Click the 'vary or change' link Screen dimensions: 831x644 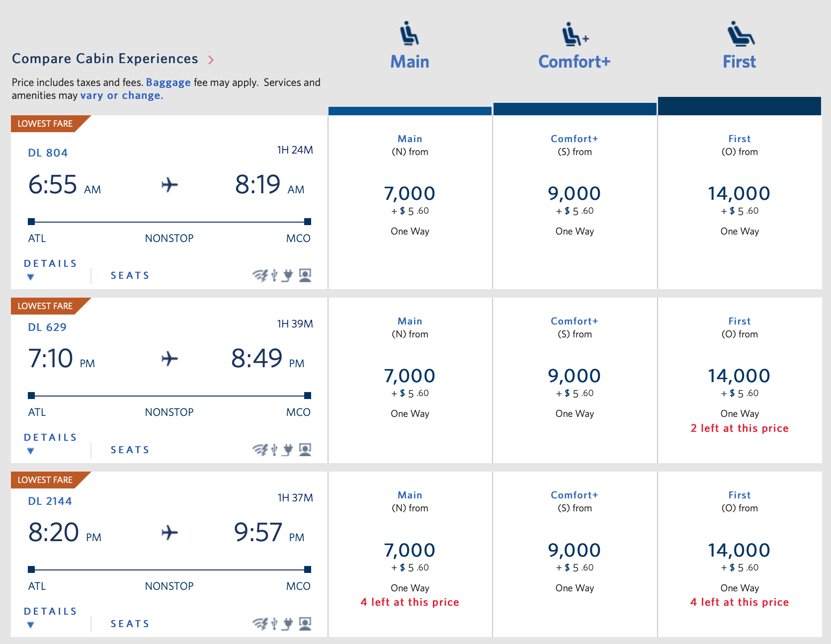pyautogui.click(x=121, y=95)
